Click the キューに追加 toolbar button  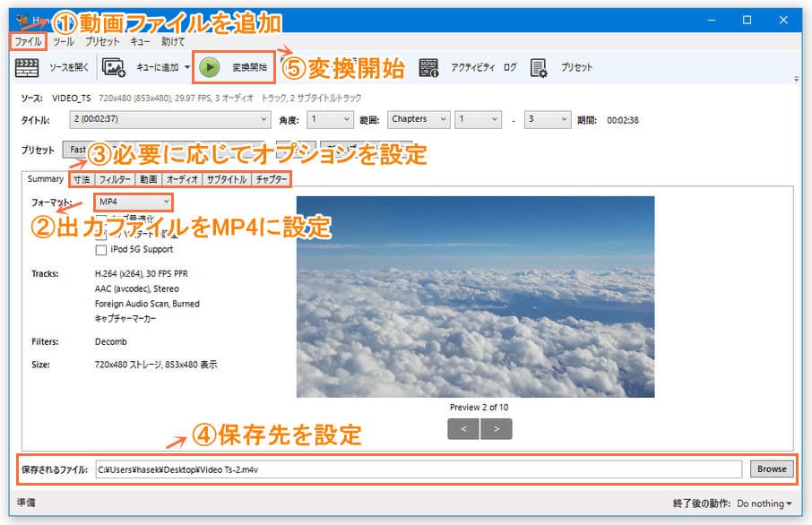point(158,67)
